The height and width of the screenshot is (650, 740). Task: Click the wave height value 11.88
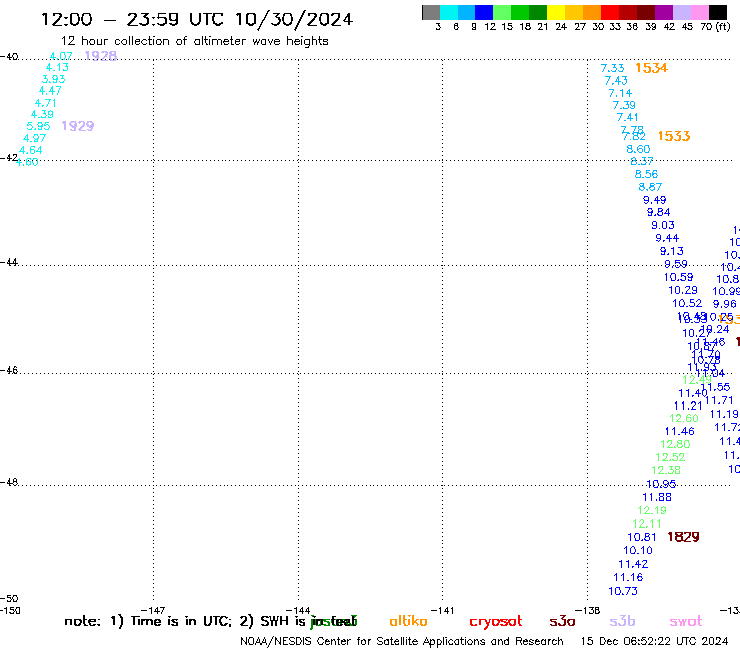[x=657, y=498]
